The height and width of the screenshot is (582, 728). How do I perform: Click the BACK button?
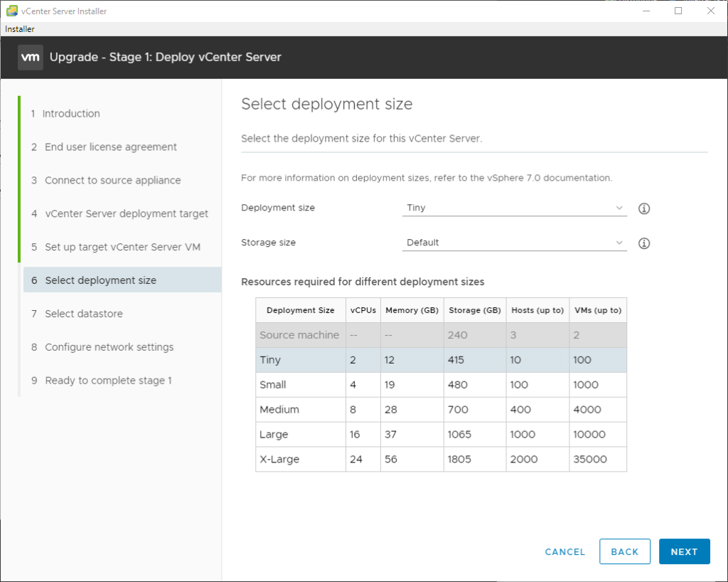tap(624, 552)
